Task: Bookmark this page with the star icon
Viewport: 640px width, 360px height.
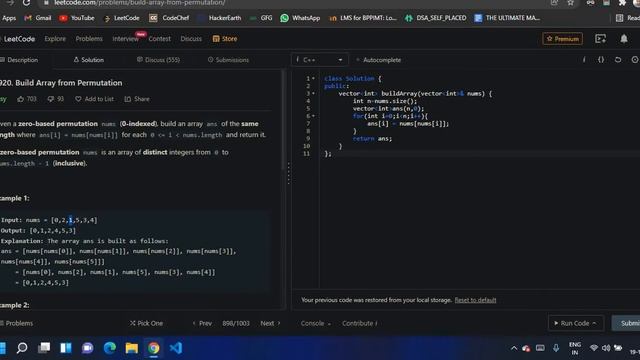Action: [x=571, y=3]
